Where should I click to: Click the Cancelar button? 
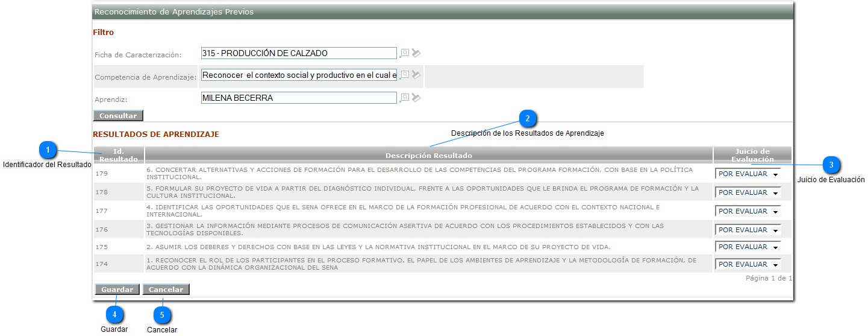pos(166,290)
